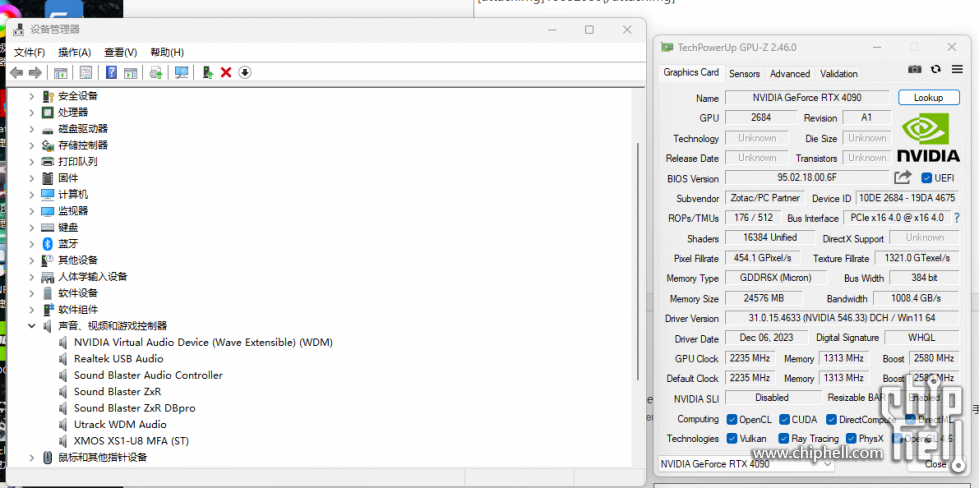Open the 帮助(H) menu

[167, 52]
